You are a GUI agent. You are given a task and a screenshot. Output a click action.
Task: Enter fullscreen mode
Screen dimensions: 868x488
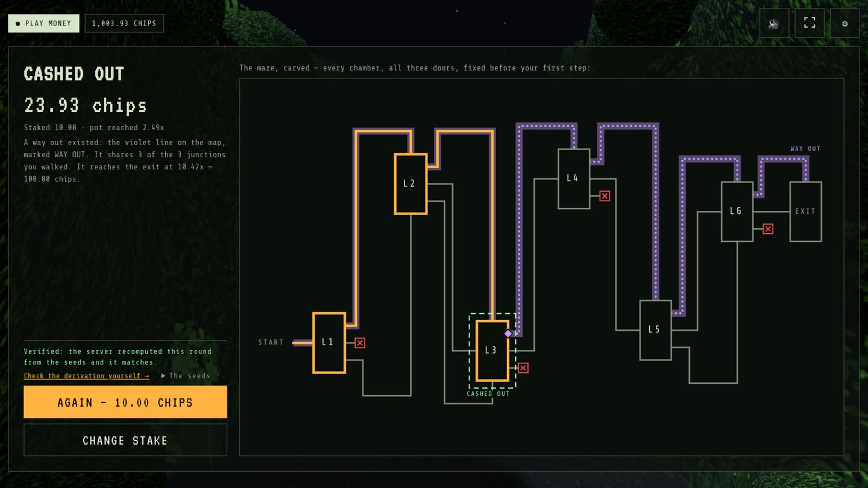tap(810, 23)
